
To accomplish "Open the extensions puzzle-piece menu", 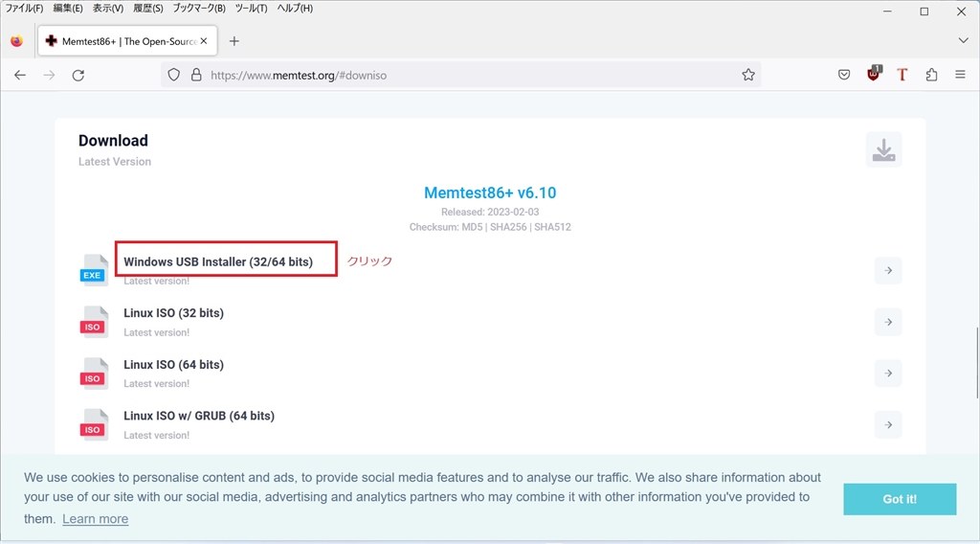I will click(931, 75).
